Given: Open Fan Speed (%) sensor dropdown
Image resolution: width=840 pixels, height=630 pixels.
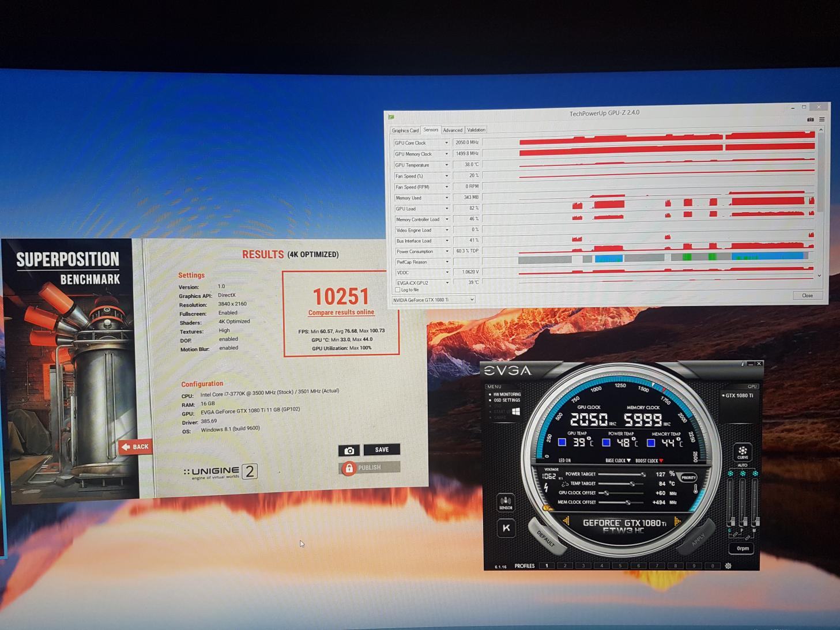Looking at the screenshot, I should 446,176.
